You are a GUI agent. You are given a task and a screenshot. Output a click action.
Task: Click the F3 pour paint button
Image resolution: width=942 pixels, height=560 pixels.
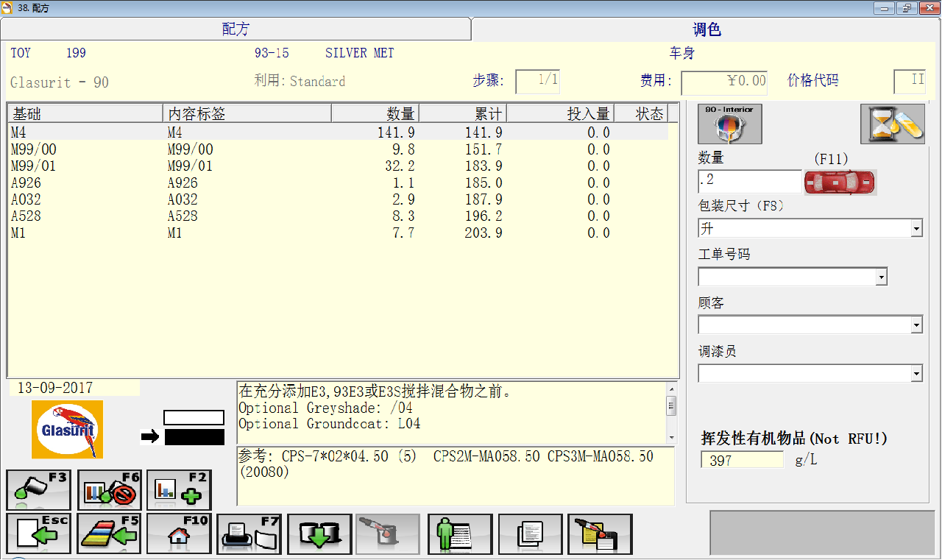(x=39, y=490)
